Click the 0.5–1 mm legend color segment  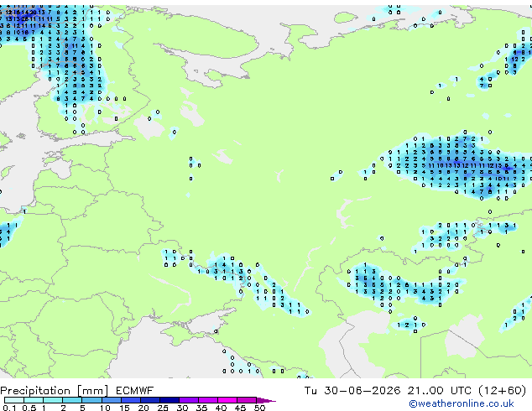tap(34, 400)
